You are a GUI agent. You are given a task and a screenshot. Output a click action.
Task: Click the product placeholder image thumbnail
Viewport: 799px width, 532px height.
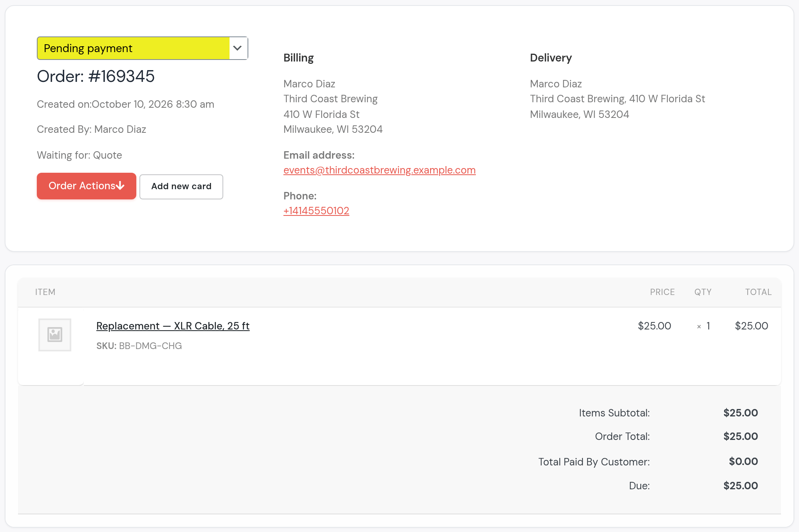tap(55, 335)
